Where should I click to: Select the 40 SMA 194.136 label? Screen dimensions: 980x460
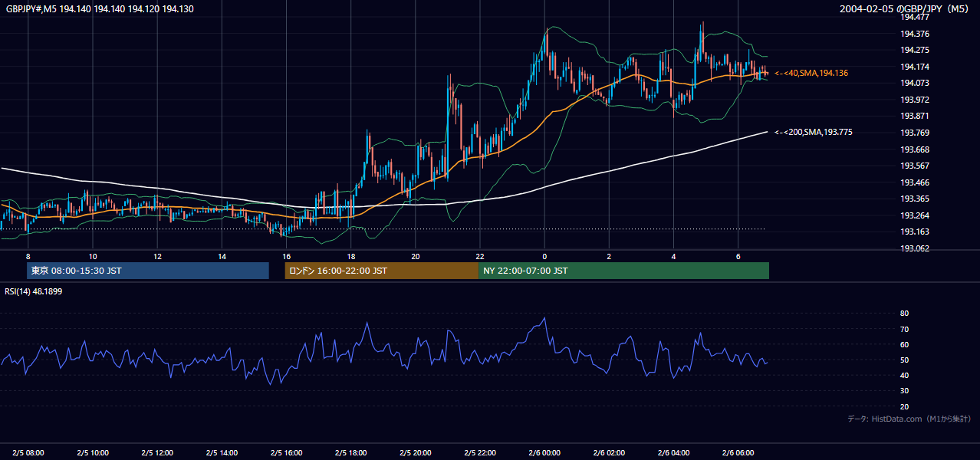(811, 73)
